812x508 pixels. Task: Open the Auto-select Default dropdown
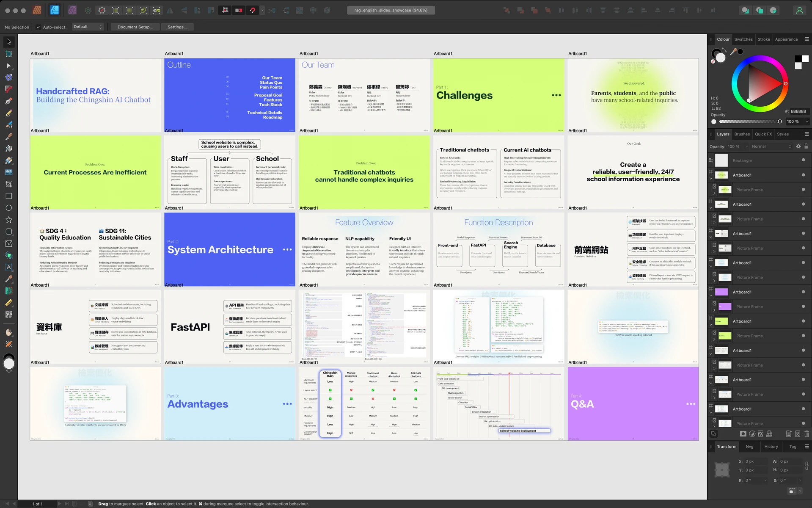tap(88, 27)
